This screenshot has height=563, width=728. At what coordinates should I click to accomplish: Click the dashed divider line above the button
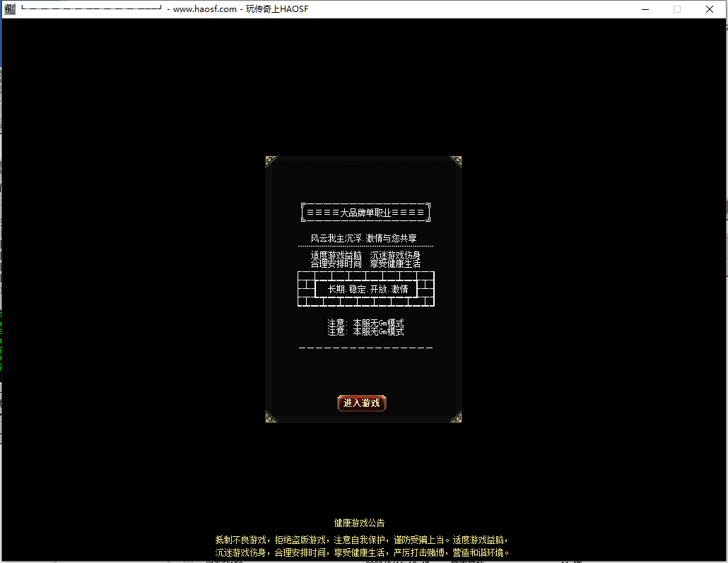(x=365, y=348)
